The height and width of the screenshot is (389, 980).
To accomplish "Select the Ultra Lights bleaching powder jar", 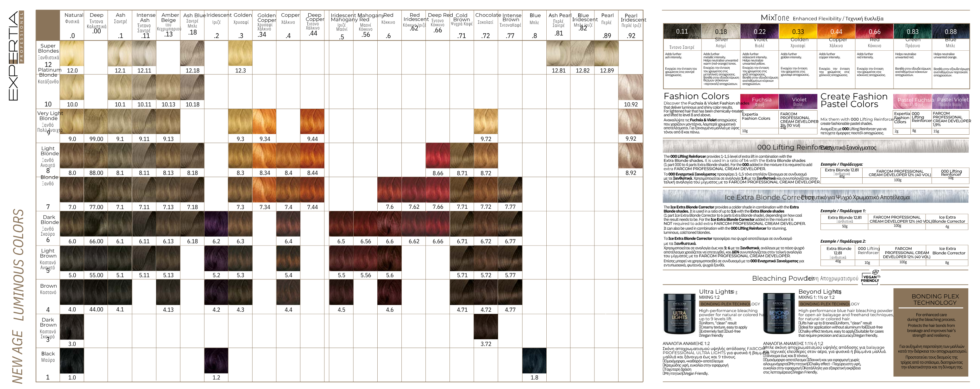I will tap(680, 313).
